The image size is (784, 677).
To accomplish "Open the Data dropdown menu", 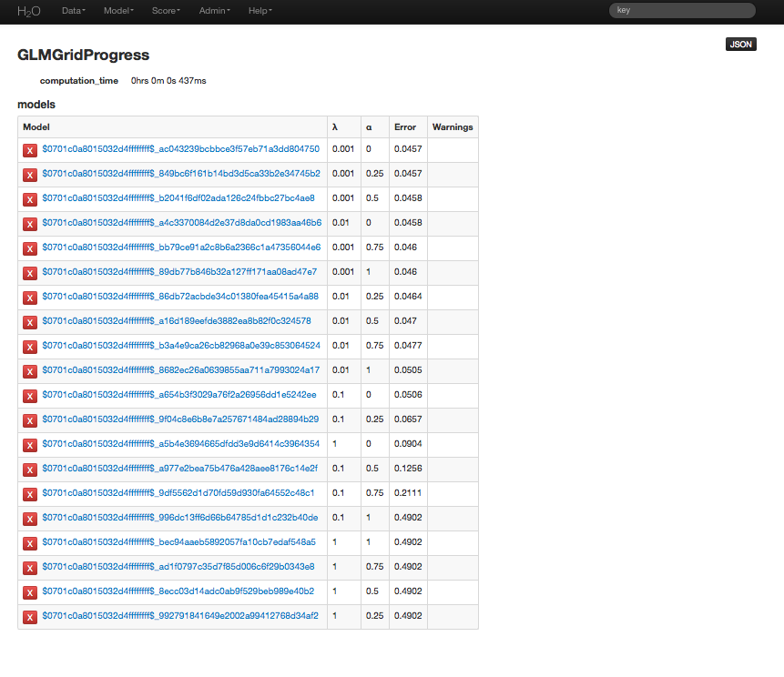I will pos(73,11).
